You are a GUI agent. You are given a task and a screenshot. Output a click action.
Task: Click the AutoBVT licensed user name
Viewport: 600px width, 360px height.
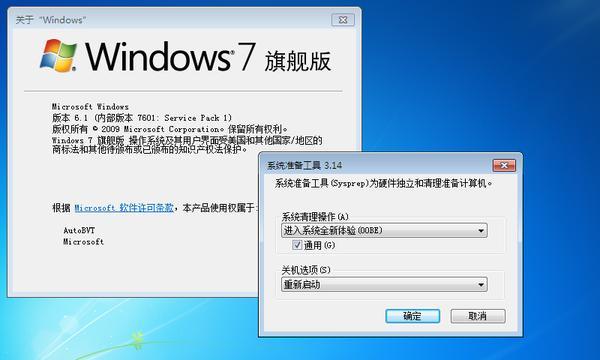79,230
